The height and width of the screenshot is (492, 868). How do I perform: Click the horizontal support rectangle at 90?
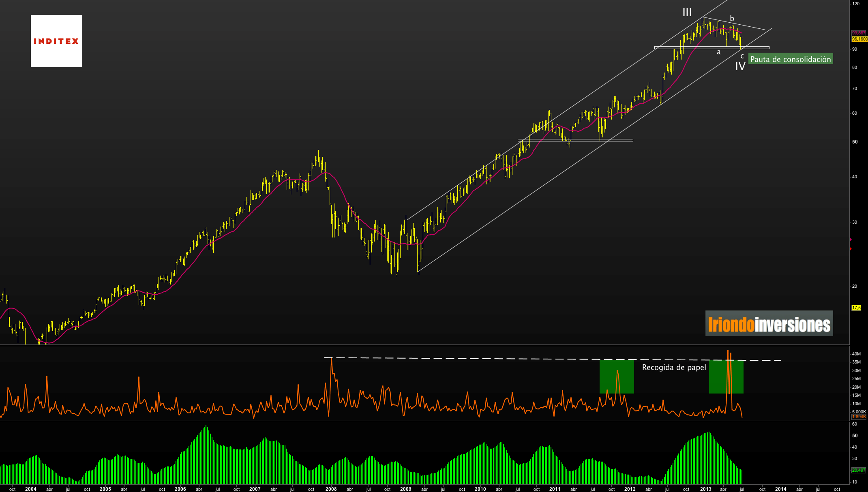[712, 48]
